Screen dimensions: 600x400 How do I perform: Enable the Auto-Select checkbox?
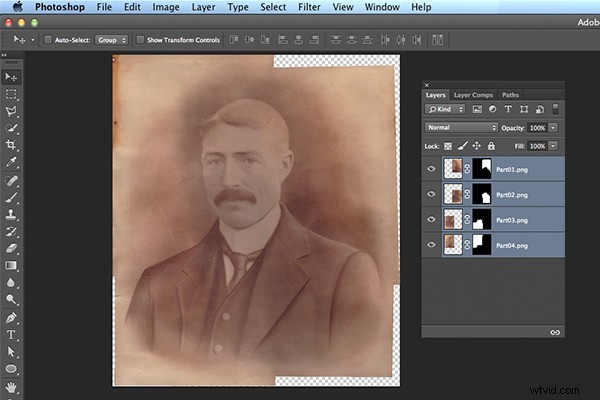(x=50, y=40)
